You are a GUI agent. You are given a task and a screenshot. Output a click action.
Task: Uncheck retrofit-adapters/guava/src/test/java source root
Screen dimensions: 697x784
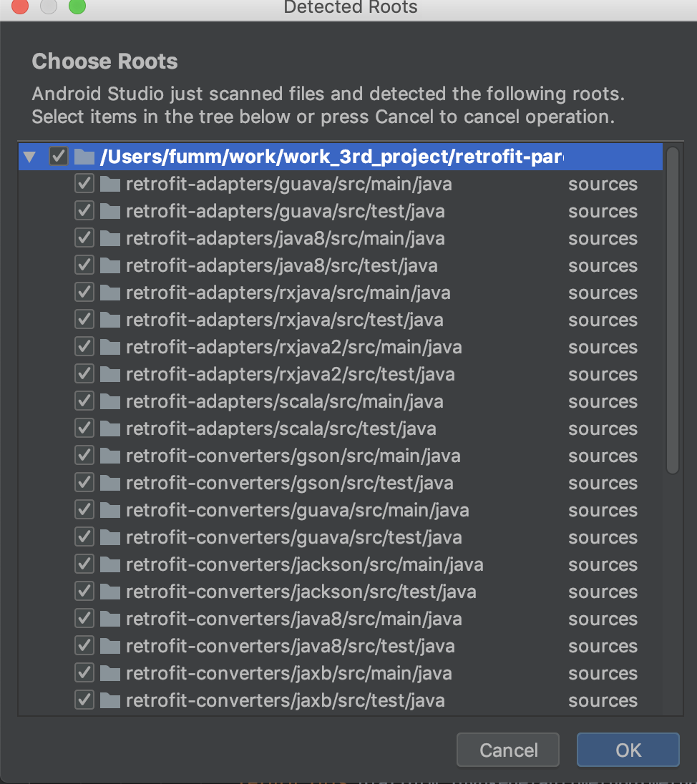click(84, 211)
